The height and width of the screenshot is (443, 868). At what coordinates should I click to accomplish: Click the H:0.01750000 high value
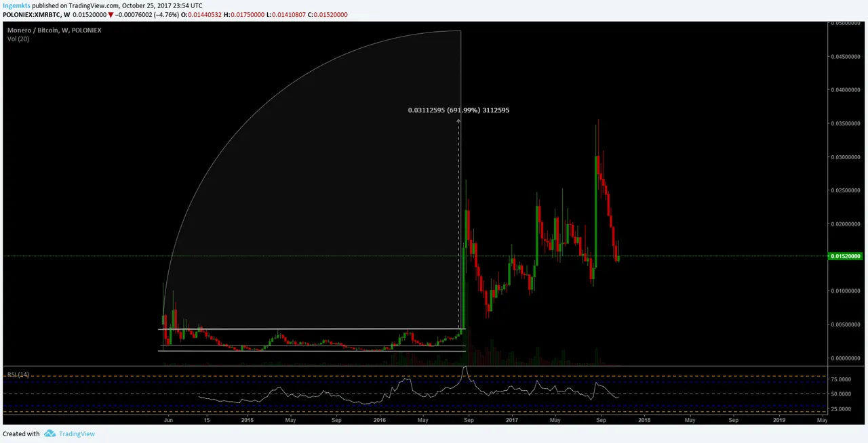(244, 14)
